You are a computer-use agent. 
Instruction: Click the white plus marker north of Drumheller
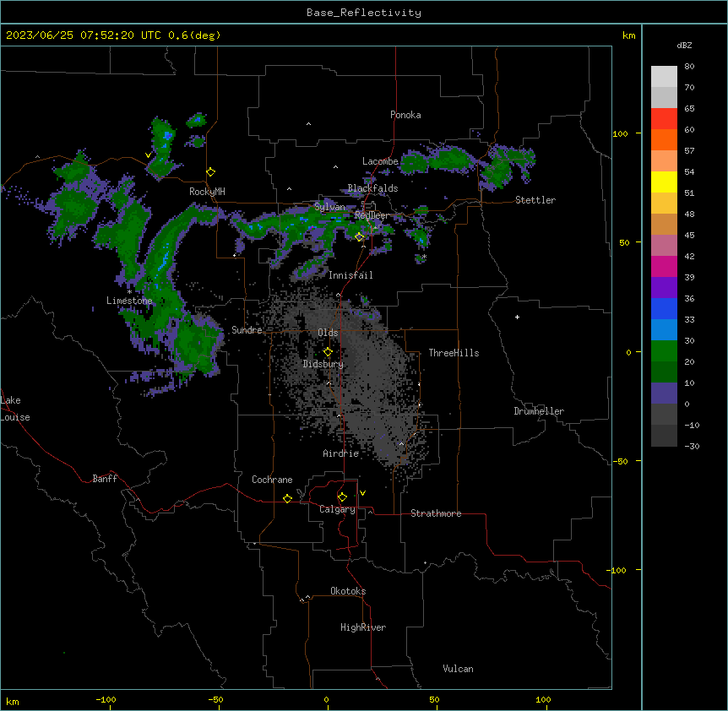517,317
